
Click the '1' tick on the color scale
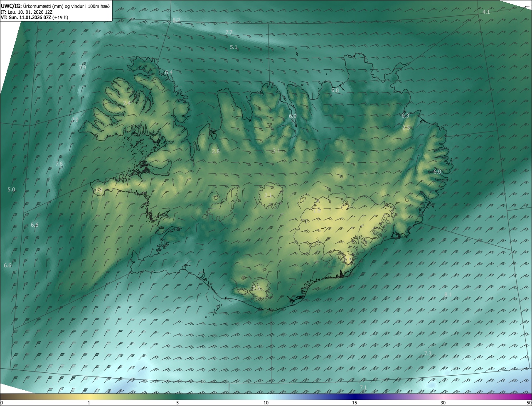tap(89, 403)
